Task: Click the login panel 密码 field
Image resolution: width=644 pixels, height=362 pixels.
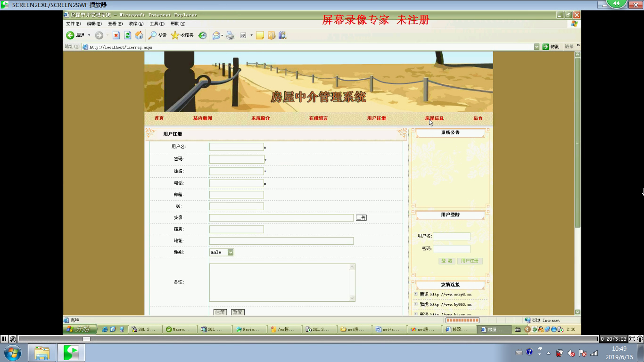Action: click(452, 249)
